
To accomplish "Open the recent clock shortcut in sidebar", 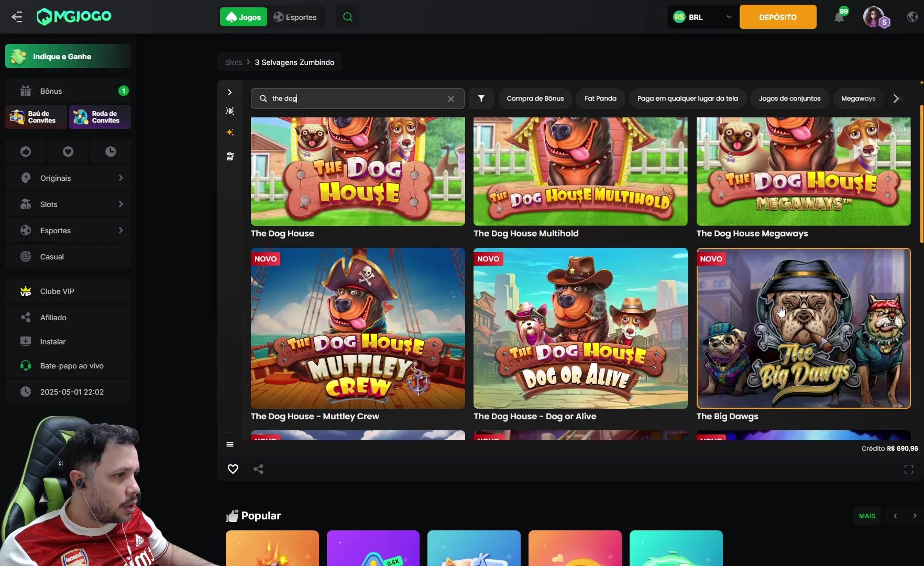I will pos(111,151).
